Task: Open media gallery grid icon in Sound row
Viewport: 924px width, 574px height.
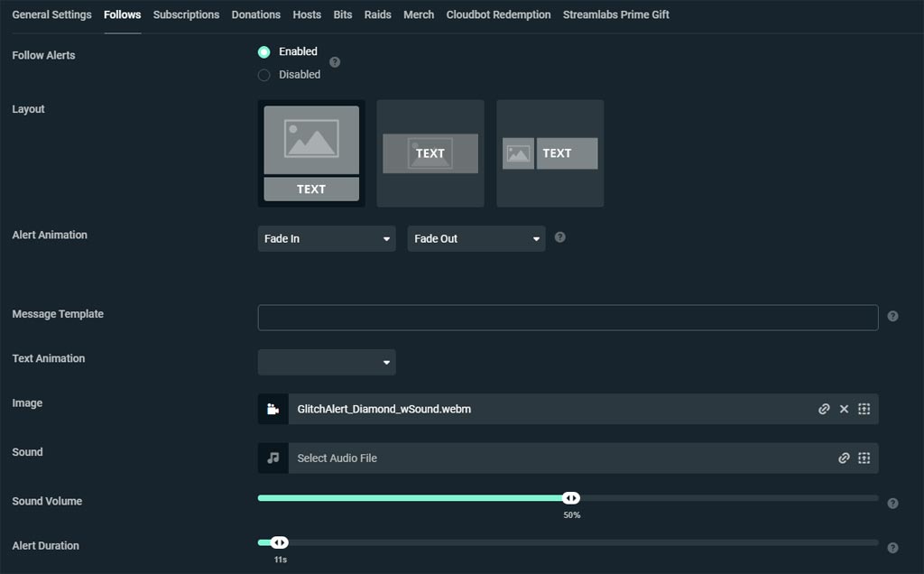Action: [864, 458]
